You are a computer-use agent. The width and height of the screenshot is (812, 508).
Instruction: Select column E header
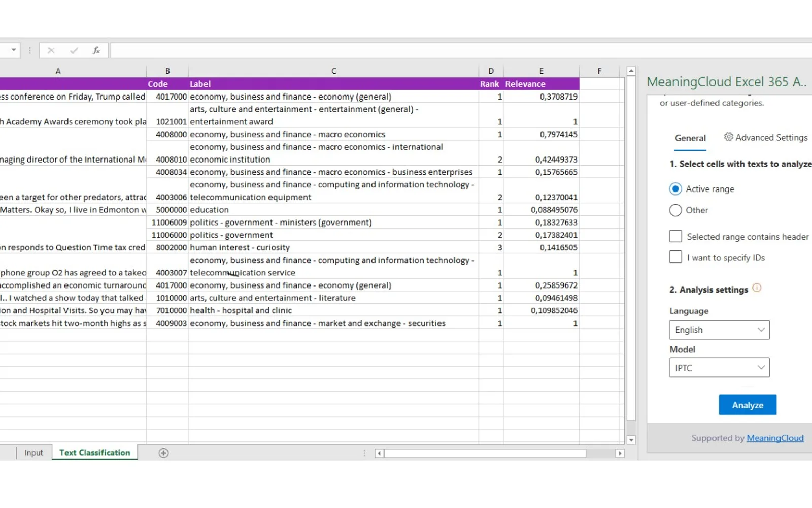tap(542, 71)
